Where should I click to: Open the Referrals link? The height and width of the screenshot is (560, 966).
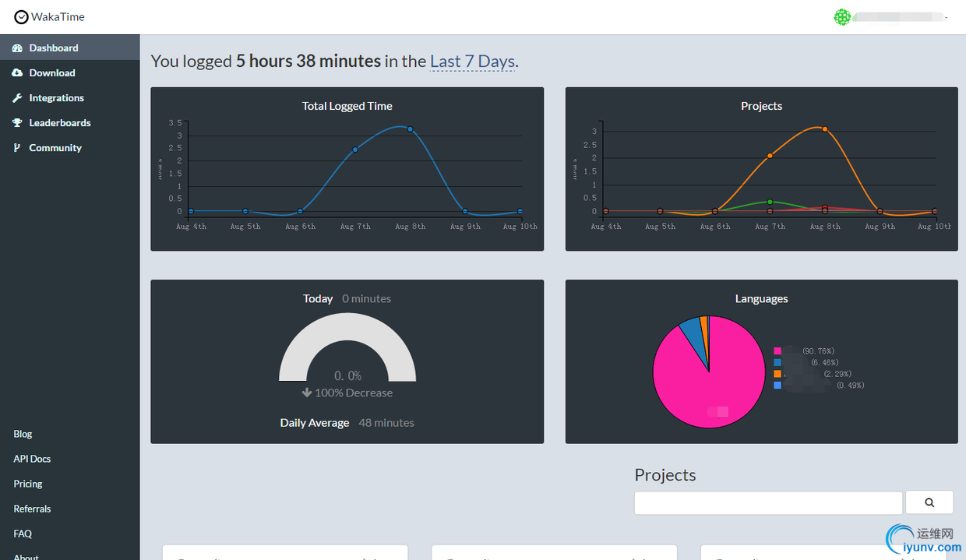32,509
